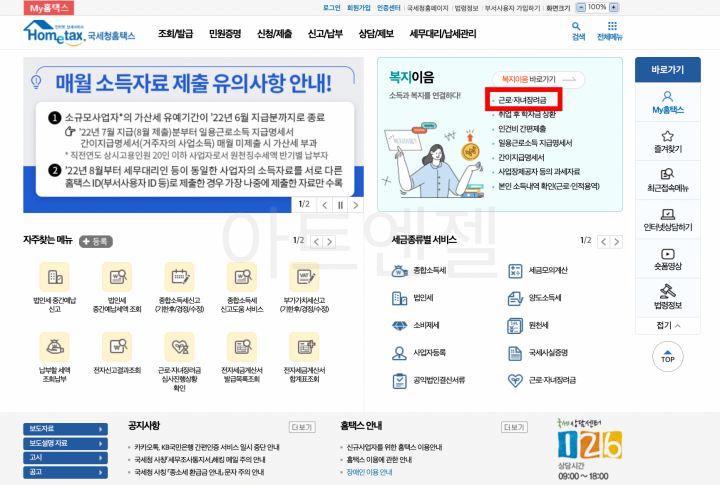Select the 원천세 service

[x=528, y=326]
